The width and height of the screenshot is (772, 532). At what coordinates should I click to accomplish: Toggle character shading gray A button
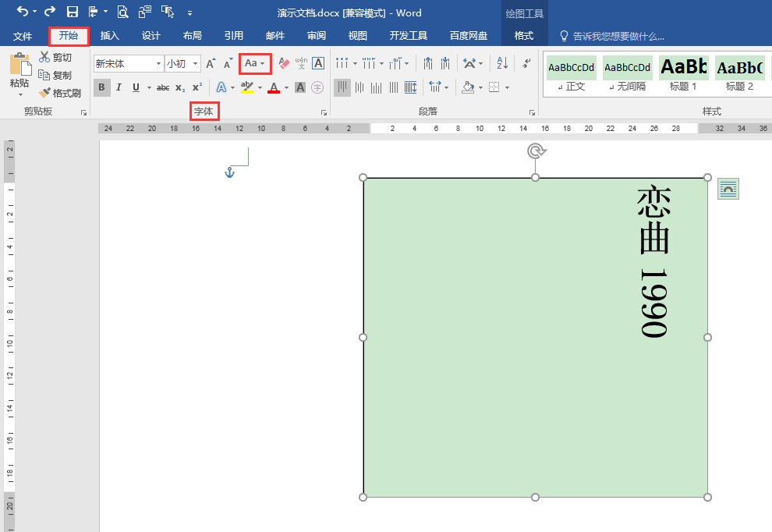point(300,87)
